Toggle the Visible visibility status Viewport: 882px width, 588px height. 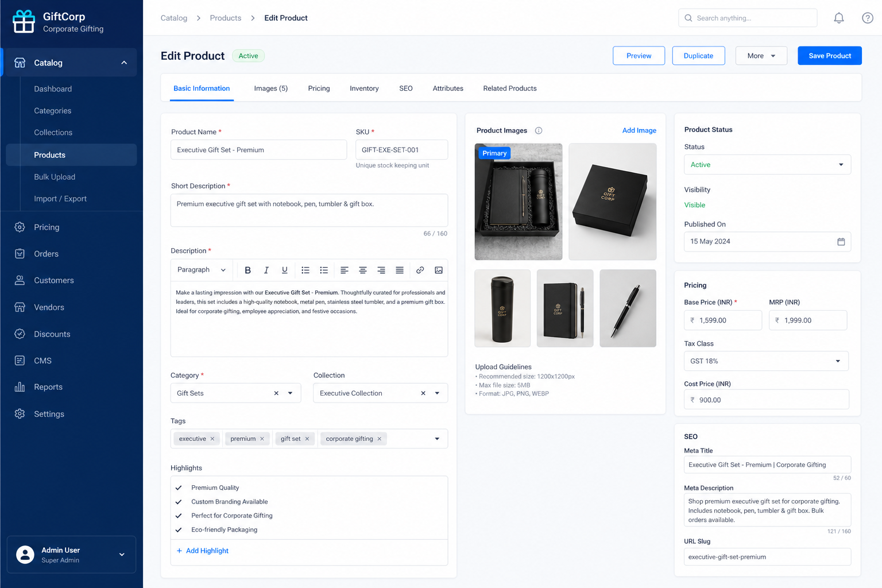point(695,205)
